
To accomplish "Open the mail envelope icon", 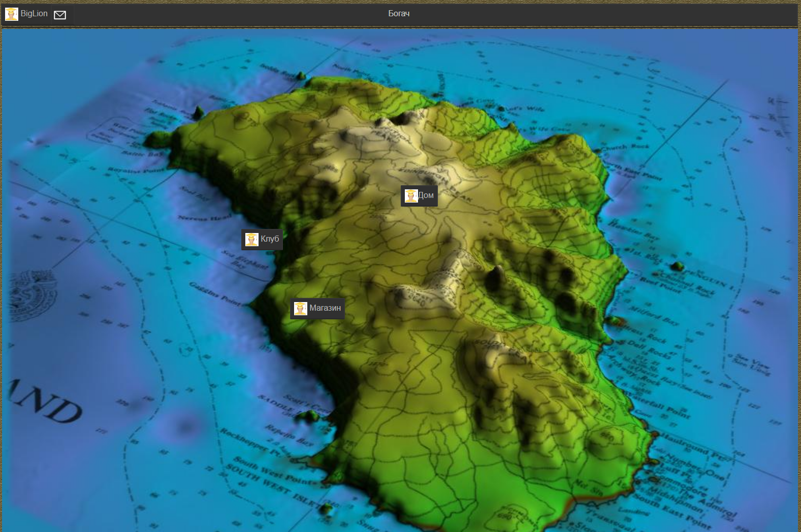I will pyautogui.click(x=60, y=15).
